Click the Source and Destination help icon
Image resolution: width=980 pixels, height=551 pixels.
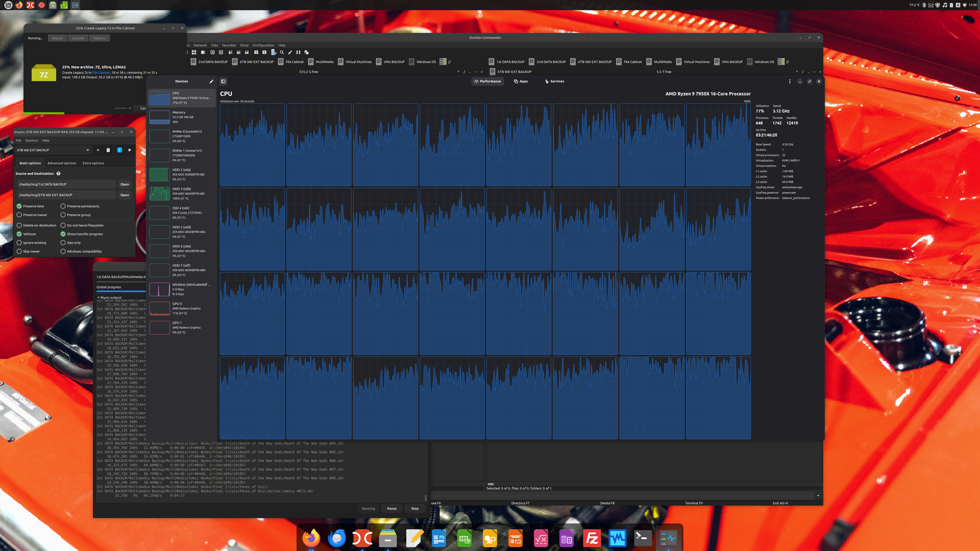point(58,173)
